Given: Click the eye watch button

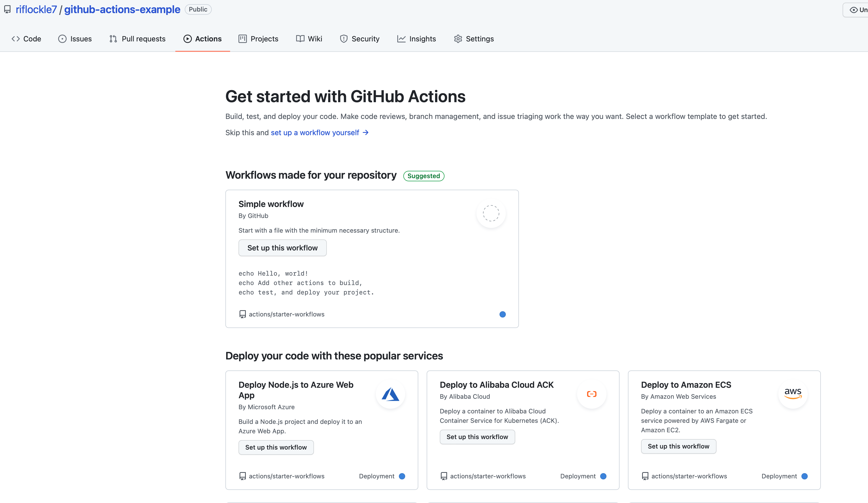Looking at the screenshot, I should tap(856, 10).
